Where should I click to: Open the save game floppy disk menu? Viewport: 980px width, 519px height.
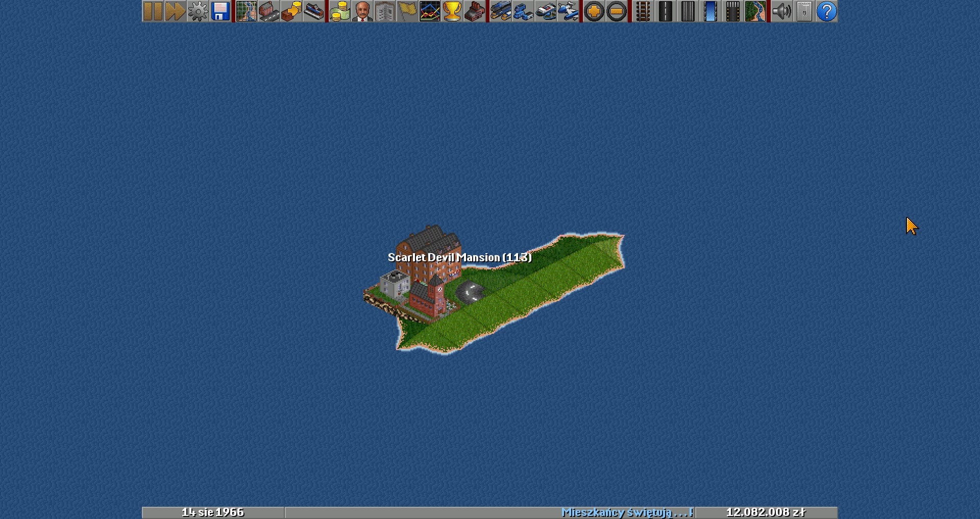220,11
